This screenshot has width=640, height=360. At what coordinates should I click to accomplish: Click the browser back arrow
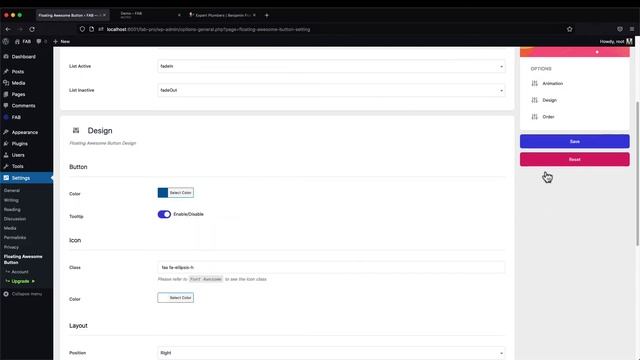(x=8, y=29)
